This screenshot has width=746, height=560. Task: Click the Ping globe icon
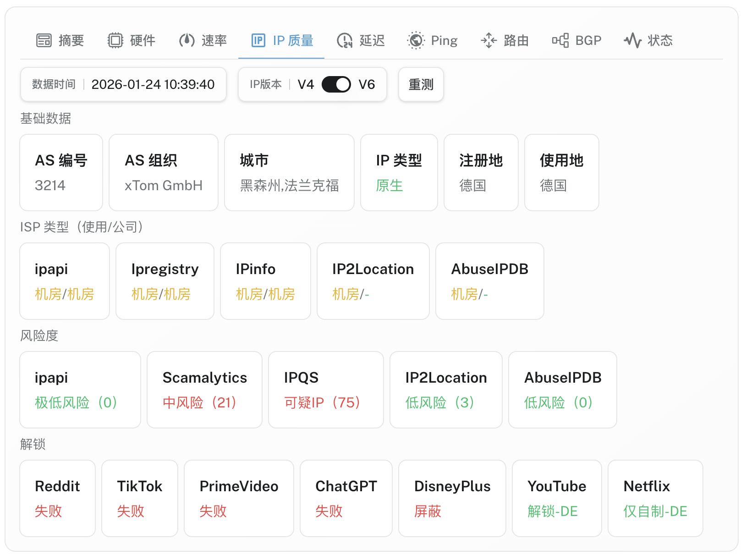[x=416, y=40]
